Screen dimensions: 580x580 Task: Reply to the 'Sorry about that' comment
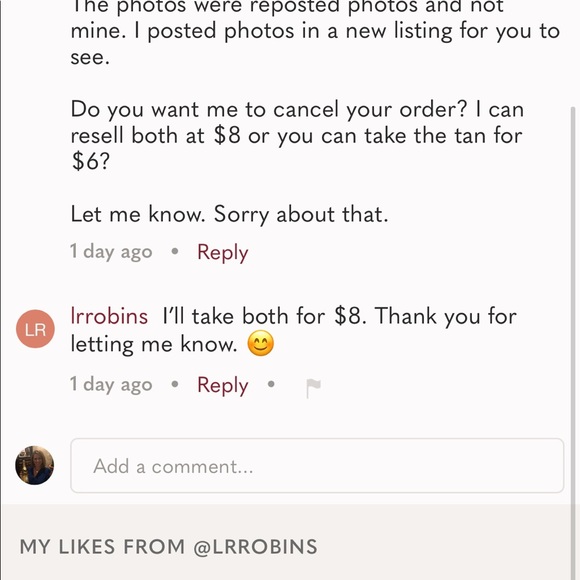click(x=223, y=253)
